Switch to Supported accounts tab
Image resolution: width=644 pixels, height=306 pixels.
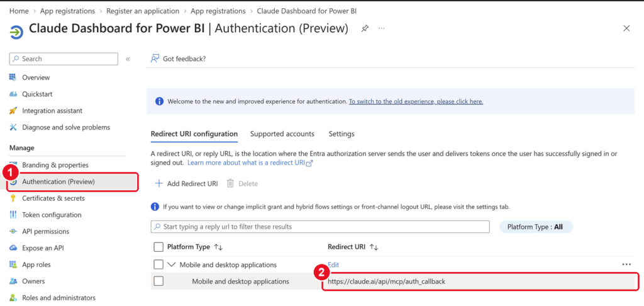coord(282,134)
